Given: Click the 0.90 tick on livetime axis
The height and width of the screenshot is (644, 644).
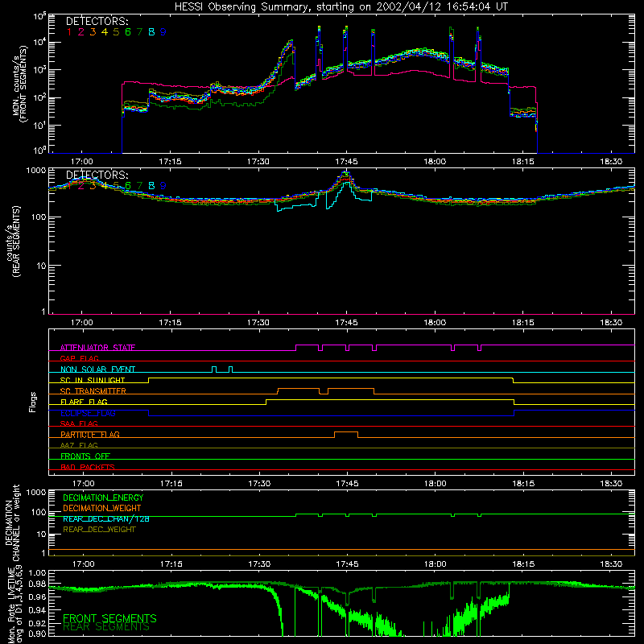Looking at the screenshot, I should pyautogui.click(x=37, y=634).
